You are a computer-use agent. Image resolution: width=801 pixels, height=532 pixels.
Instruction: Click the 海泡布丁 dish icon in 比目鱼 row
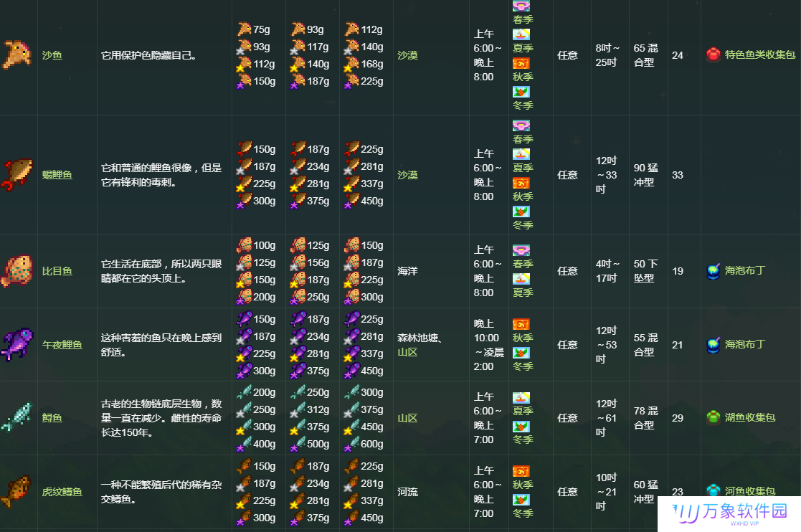713,270
